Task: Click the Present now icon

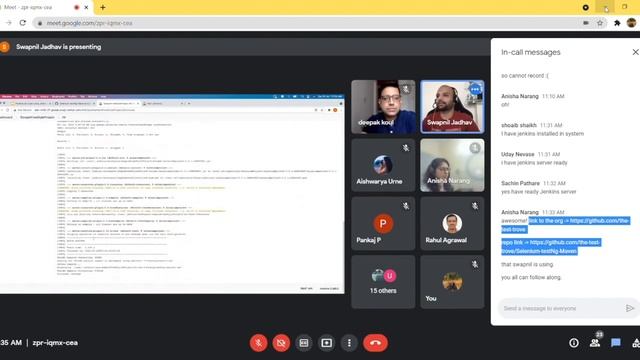Action: tap(327, 343)
